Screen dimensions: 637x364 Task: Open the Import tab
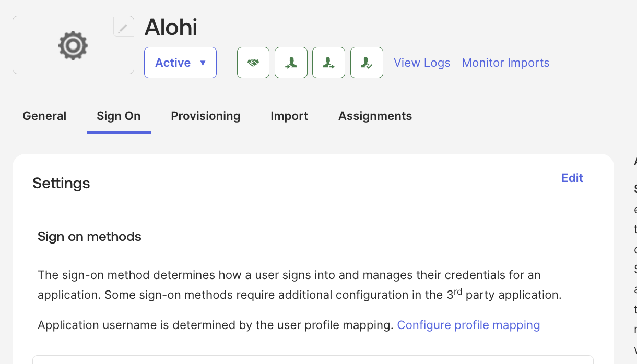click(x=289, y=116)
